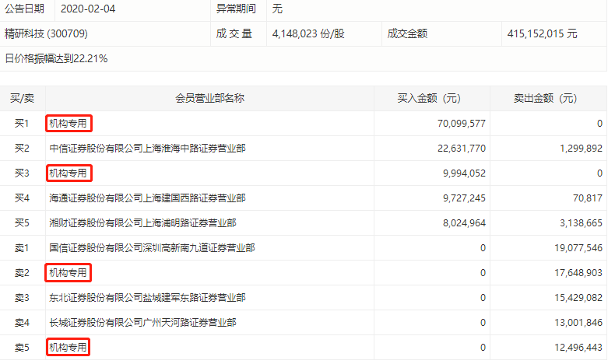The height and width of the screenshot is (364, 608).
Task: Click the 买2 row label
Action: 22,149
